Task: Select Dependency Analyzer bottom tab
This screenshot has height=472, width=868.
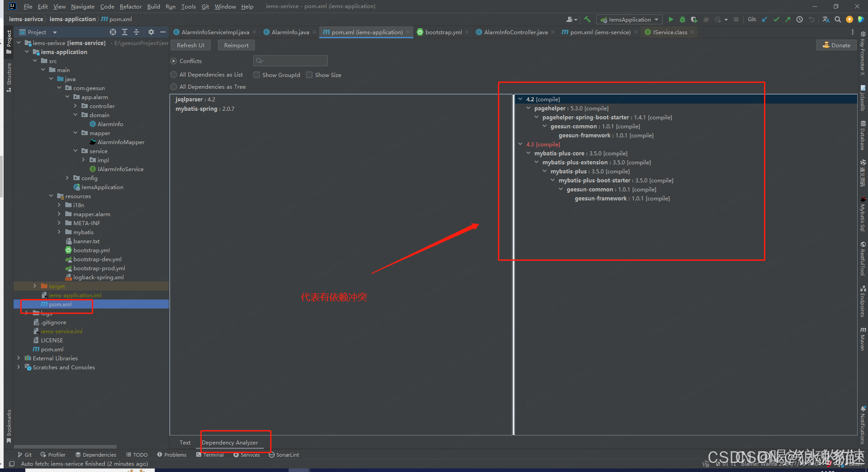Action: point(230,442)
